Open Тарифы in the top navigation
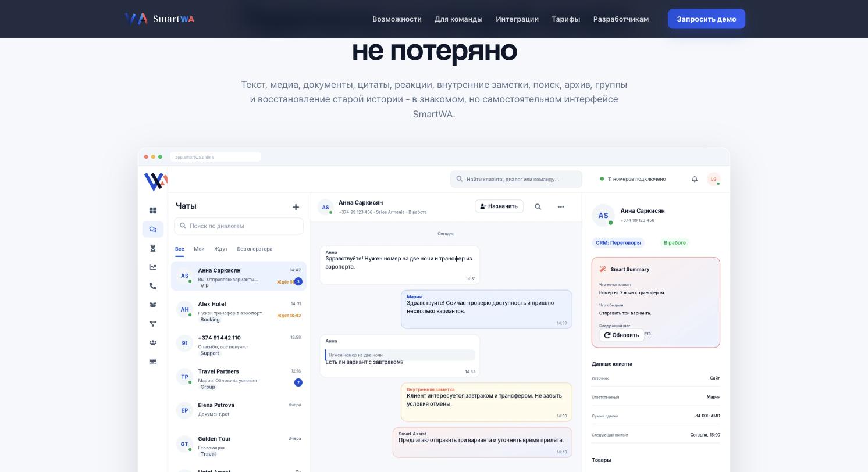Viewport: 868px width, 472px height. click(x=566, y=19)
